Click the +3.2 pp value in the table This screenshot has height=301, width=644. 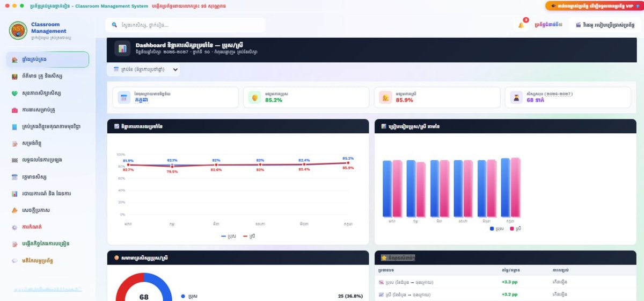click(509, 295)
